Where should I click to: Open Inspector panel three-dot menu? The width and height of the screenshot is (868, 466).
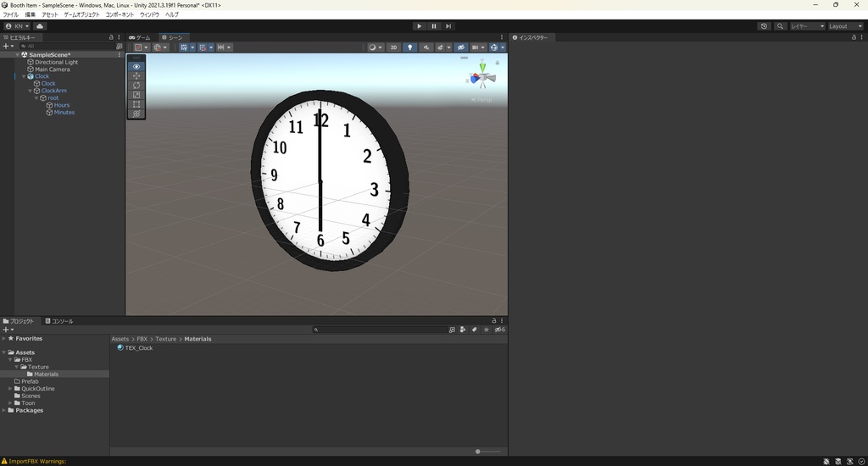point(861,37)
